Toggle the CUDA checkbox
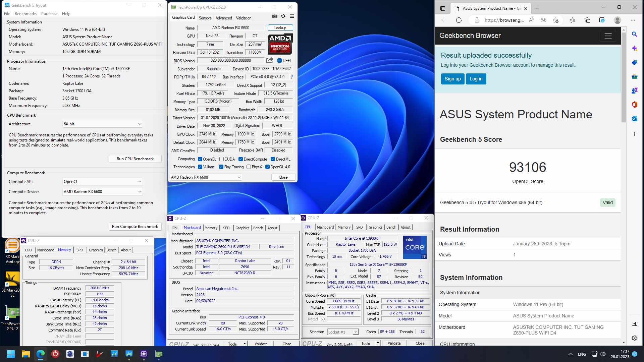 [221, 159]
